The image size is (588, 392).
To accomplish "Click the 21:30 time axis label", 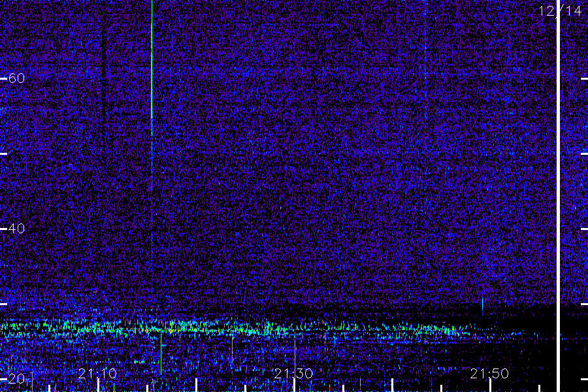I will 293,374.
